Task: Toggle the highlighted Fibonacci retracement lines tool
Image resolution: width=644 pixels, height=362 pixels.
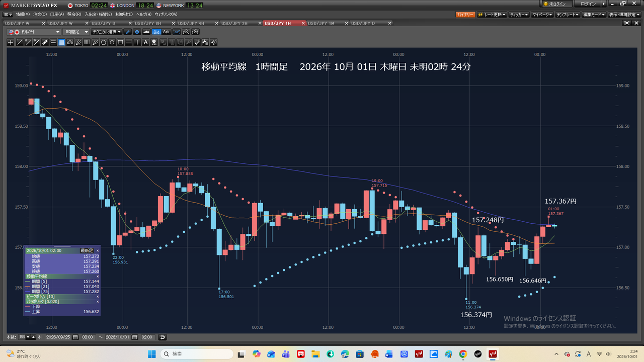Action: pos(61,43)
